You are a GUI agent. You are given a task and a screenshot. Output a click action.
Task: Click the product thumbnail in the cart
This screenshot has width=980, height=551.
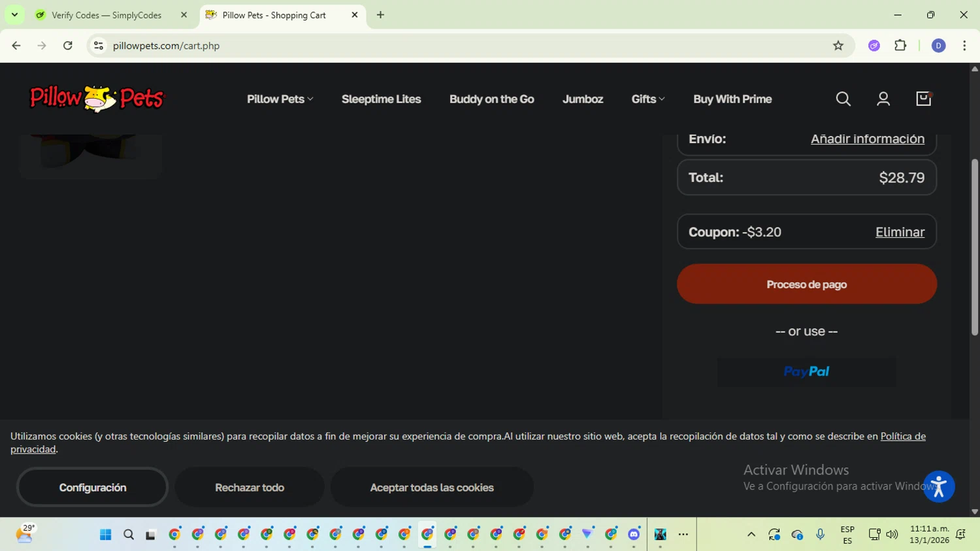pyautogui.click(x=91, y=156)
